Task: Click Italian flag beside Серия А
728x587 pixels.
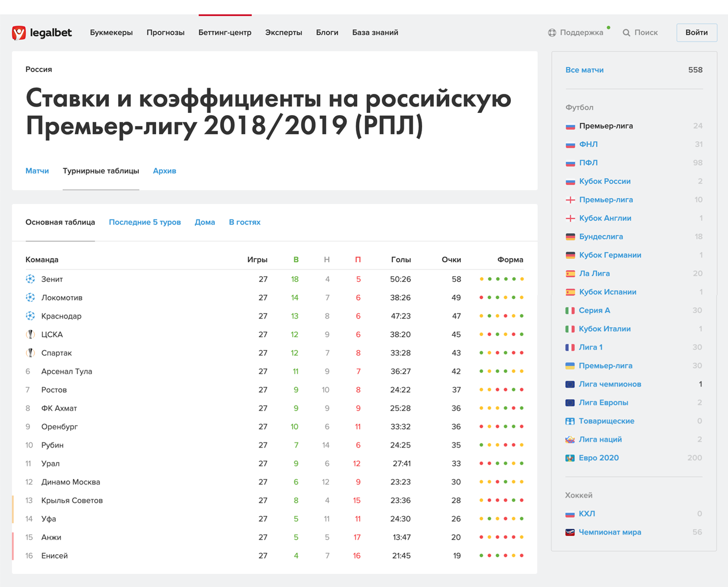Action: [x=570, y=310]
